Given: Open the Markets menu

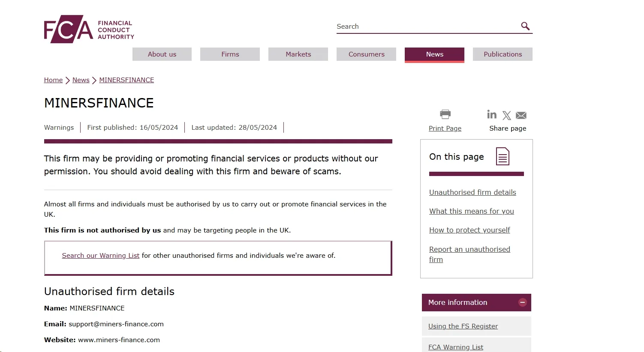Looking at the screenshot, I should tap(298, 54).
